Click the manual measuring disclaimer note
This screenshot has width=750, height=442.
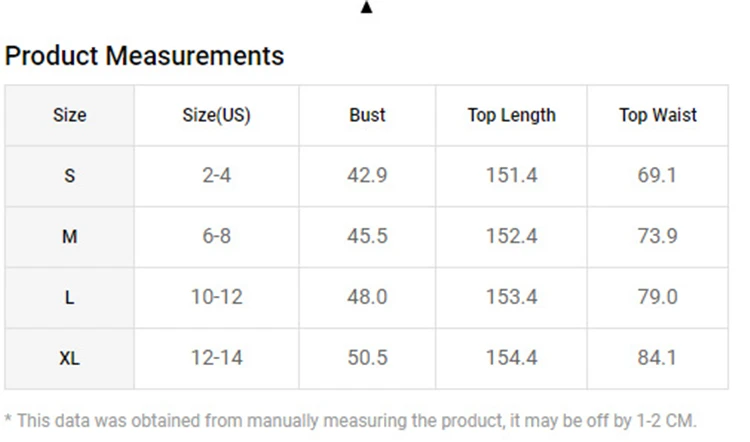tap(351, 421)
